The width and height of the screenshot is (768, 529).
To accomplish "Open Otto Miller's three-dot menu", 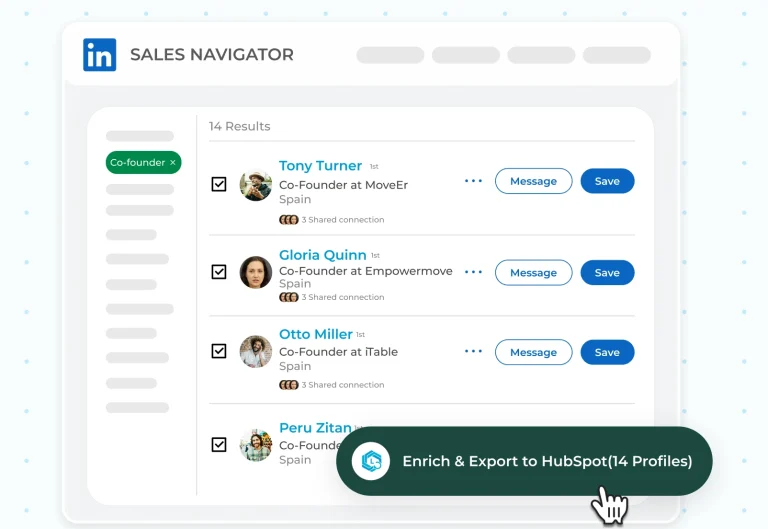I will pos(473,352).
